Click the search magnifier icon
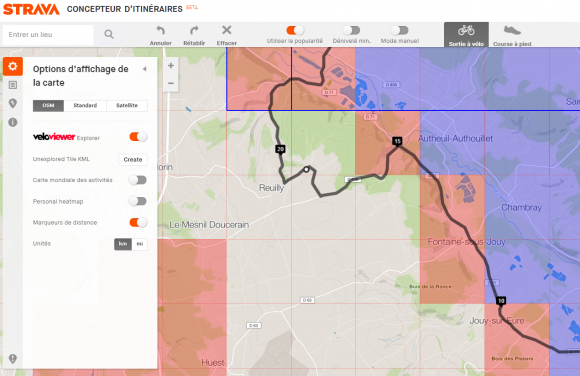Image resolution: width=580 pixels, height=376 pixels. (x=109, y=34)
